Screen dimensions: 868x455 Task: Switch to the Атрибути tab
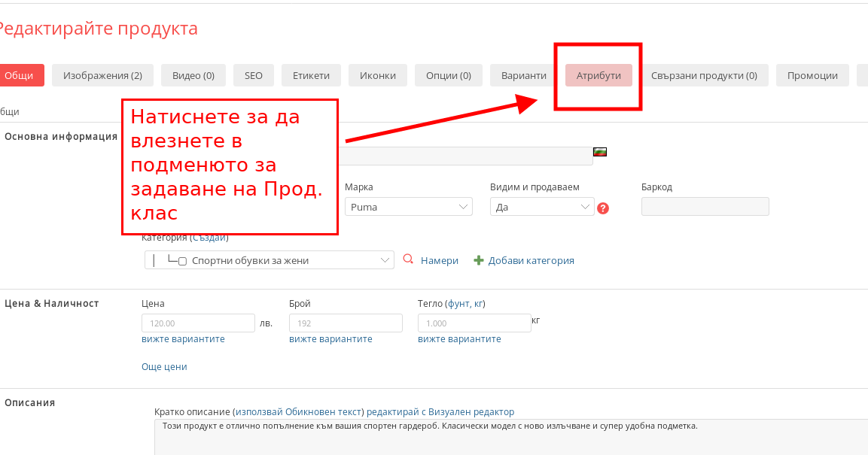(x=598, y=75)
